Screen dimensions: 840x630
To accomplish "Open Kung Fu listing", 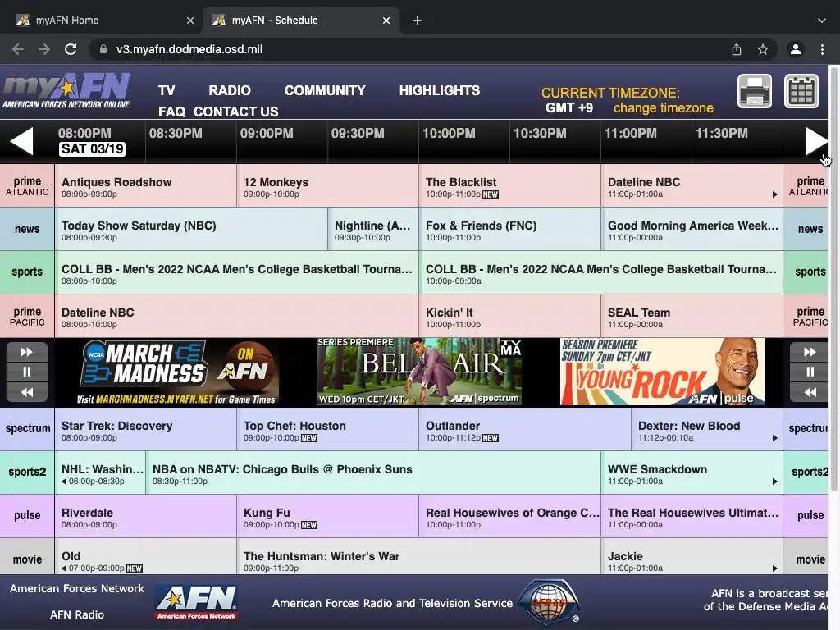I will coord(328,515).
